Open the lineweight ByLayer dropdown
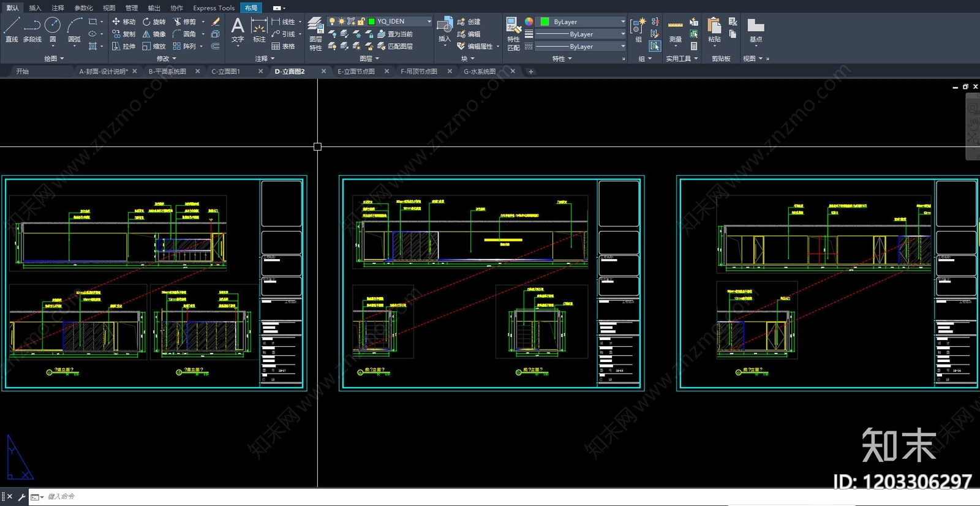This screenshot has height=506, width=980. point(581,34)
